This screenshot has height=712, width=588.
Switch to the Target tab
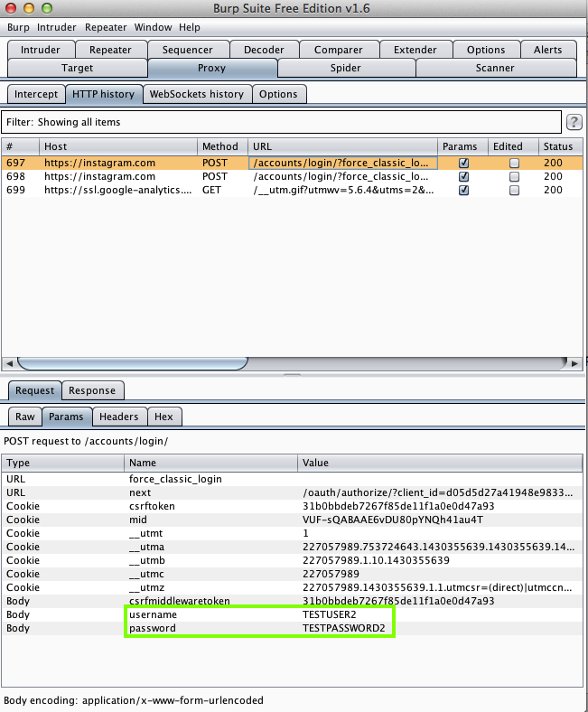[x=78, y=68]
